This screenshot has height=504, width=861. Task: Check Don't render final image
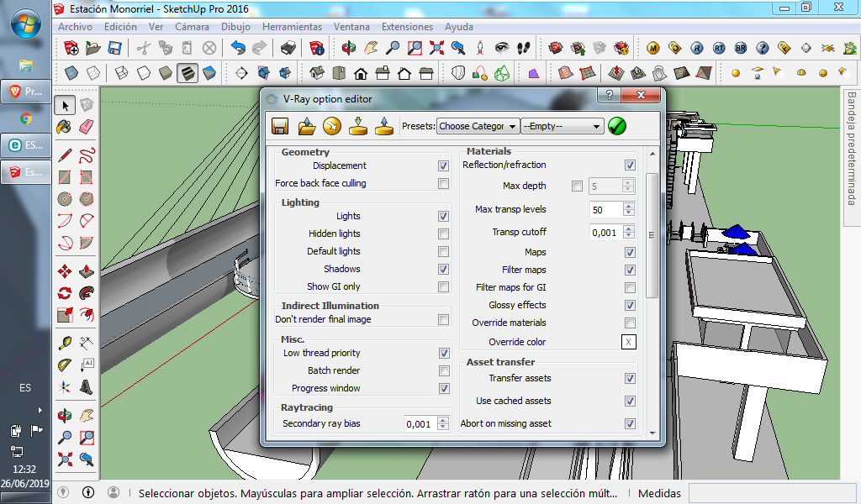click(443, 319)
